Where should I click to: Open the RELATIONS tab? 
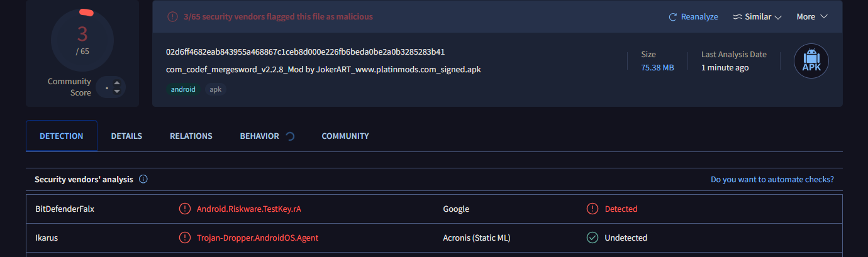click(x=191, y=136)
